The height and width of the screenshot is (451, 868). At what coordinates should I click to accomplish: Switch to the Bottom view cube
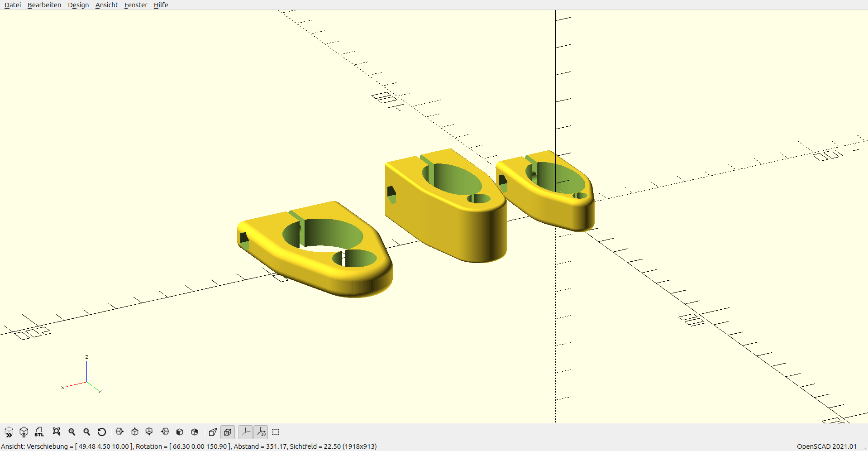click(149, 432)
